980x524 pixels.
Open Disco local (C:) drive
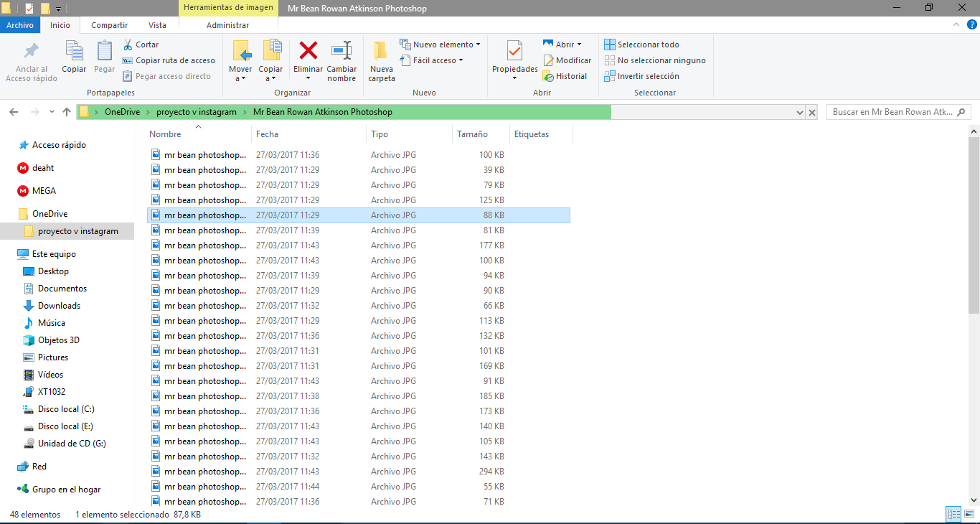click(x=66, y=409)
